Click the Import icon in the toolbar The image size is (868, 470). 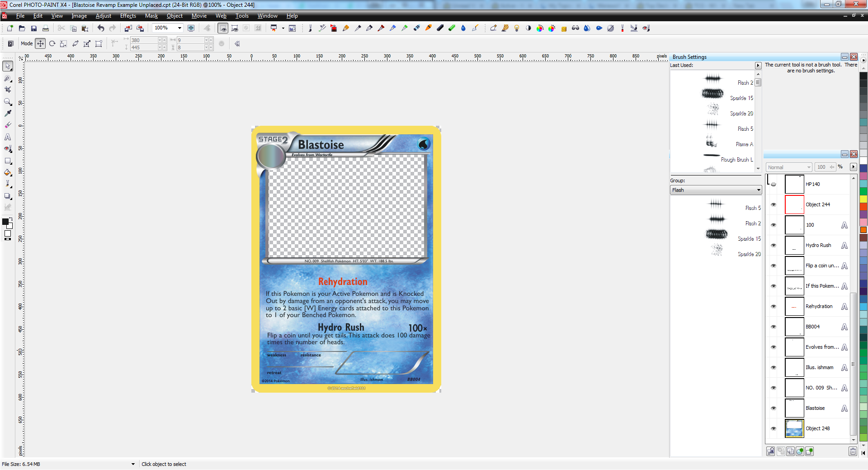click(128, 28)
